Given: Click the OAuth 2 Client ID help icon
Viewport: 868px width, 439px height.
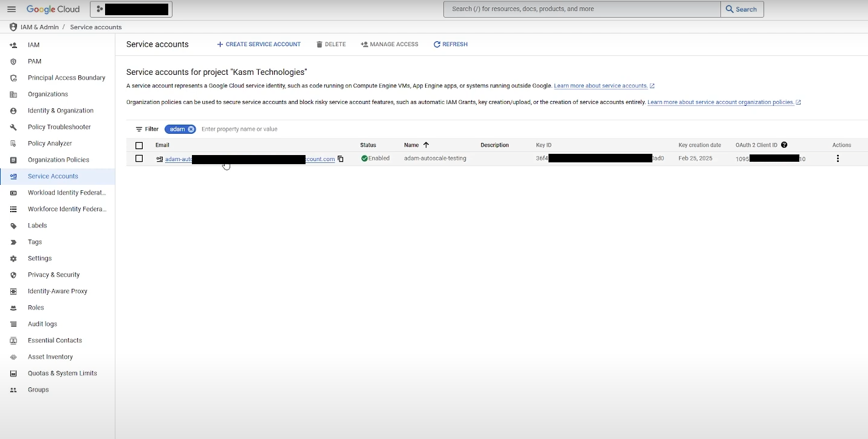Looking at the screenshot, I should [x=784, y=145].
